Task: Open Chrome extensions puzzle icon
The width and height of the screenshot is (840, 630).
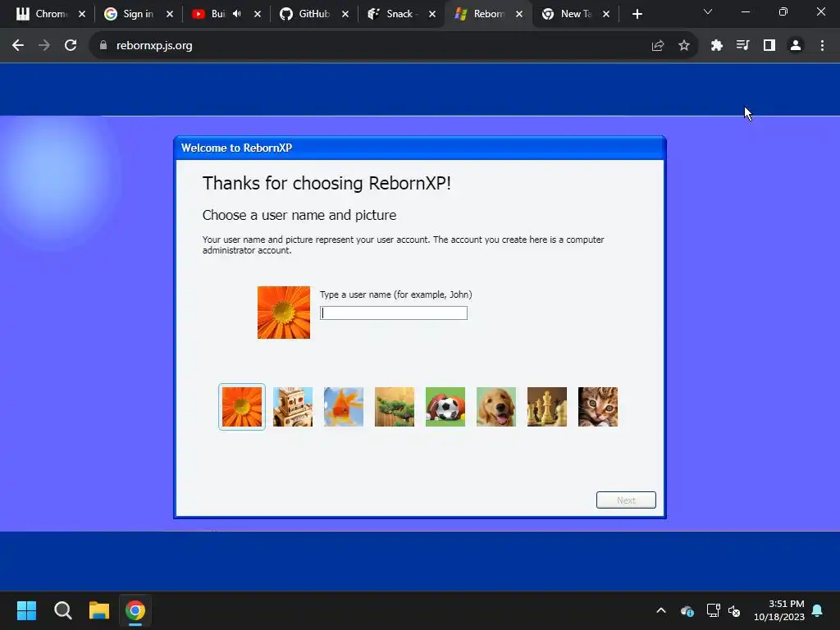Action: click(x=716, y=46)
